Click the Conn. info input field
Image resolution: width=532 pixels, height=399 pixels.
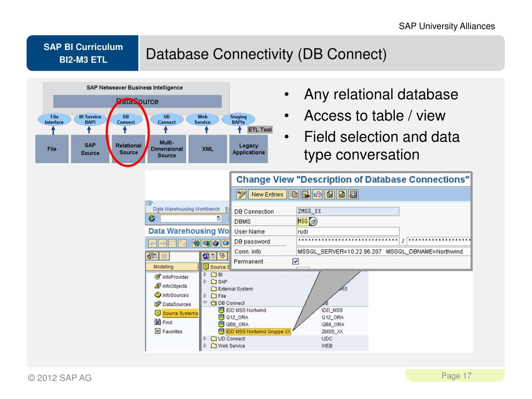click(x=384, y=251)
